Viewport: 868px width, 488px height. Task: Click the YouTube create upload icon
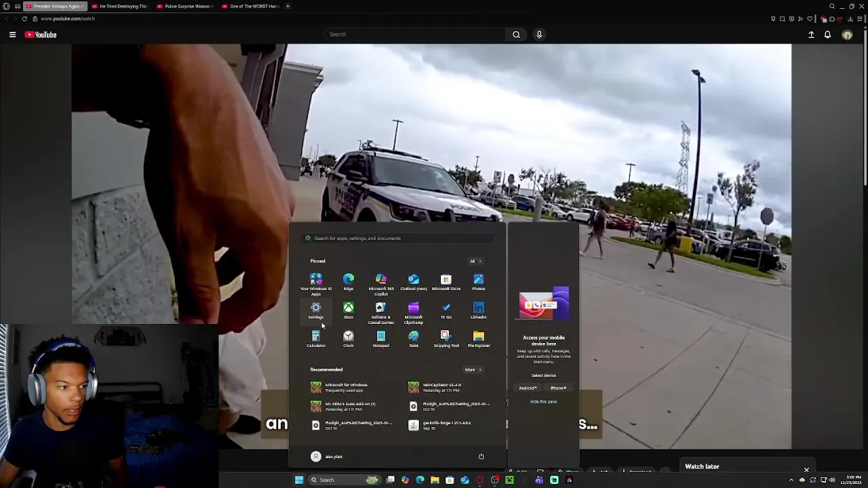(x=811, y=35)
